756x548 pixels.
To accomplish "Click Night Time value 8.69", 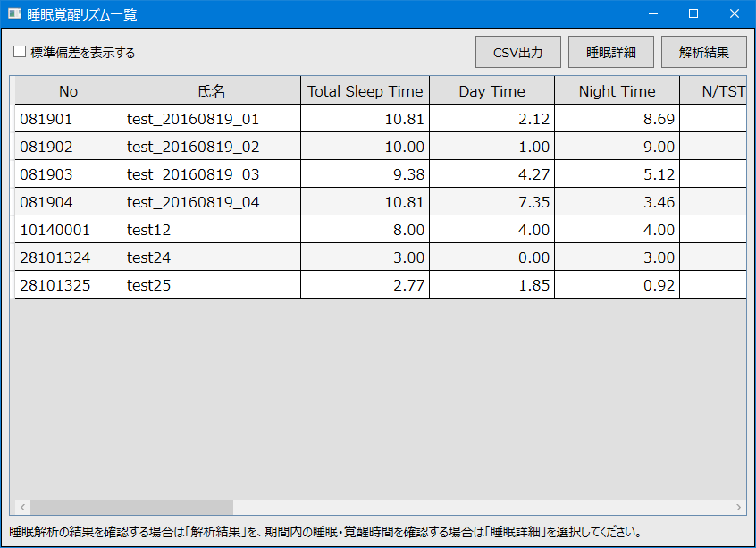I will click(x=617, y=118).
